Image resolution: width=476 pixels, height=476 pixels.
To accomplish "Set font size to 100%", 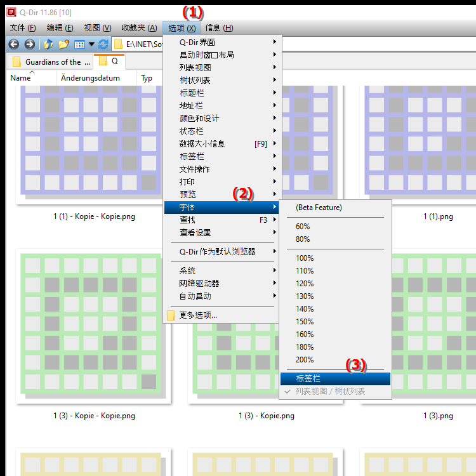I will [x=335, y=258].
